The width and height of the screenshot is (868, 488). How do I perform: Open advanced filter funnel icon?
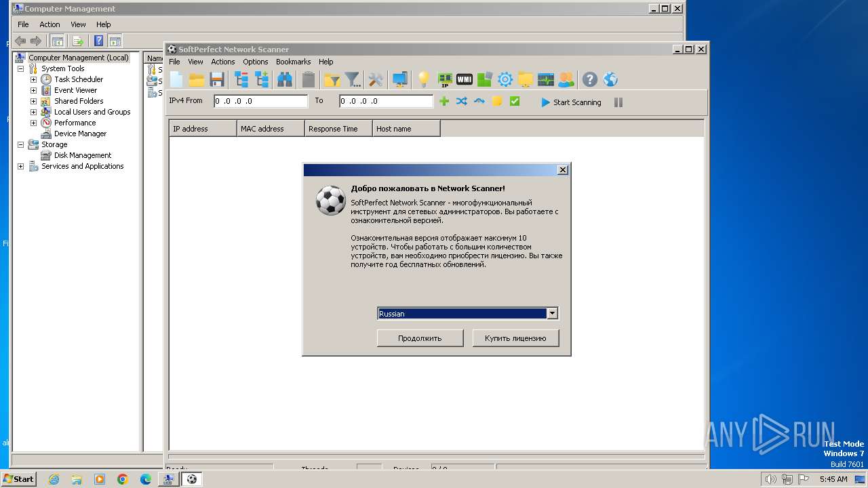click(353, 80)
